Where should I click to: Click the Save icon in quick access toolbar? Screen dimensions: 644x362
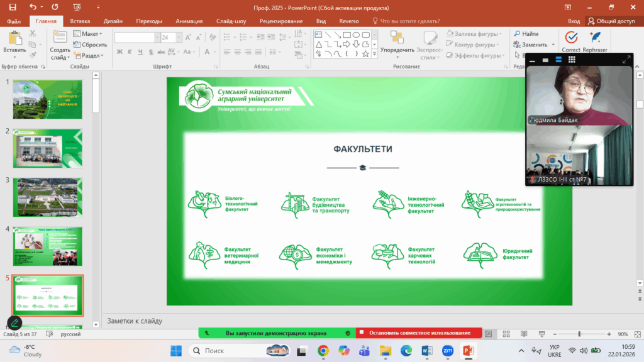13,8
